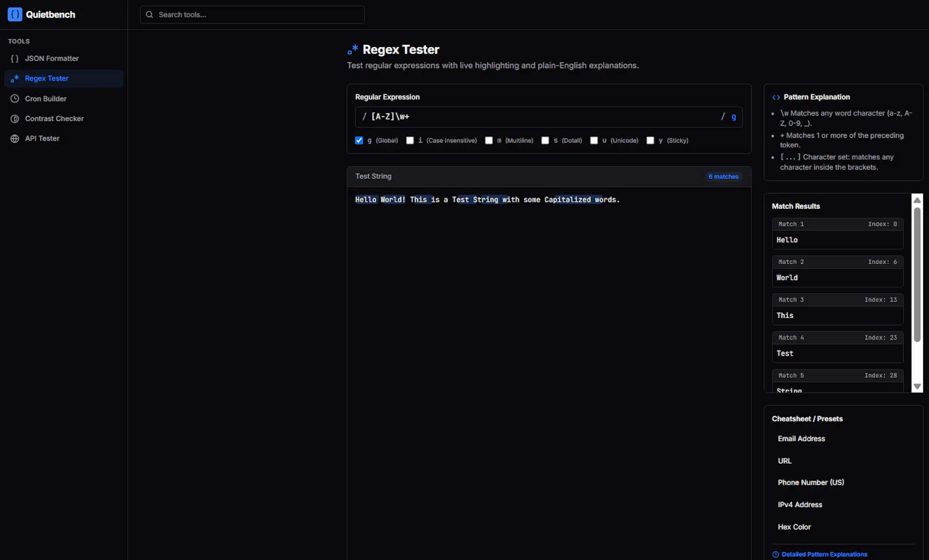The image size is (929, 560).
Task: Open Cron Builder tool
Action: point(64,99)
